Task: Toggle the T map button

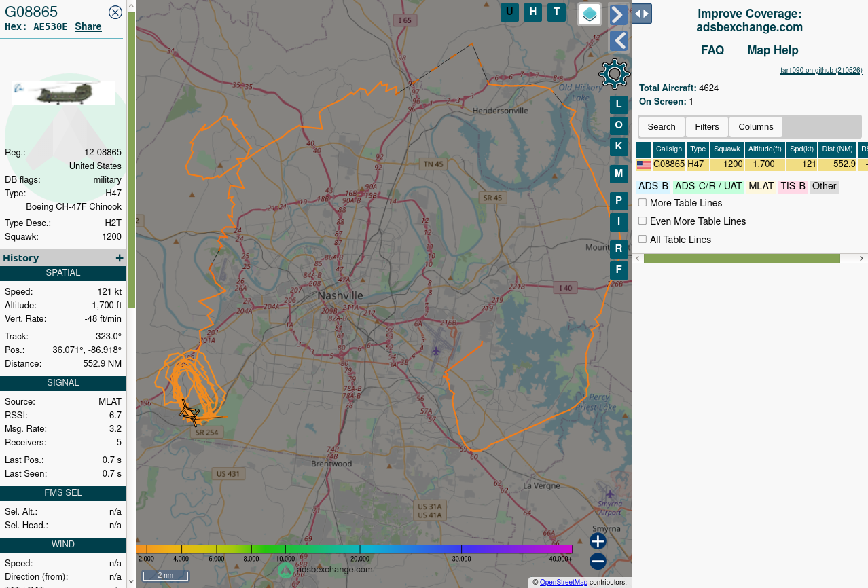Action: [557, 12]
